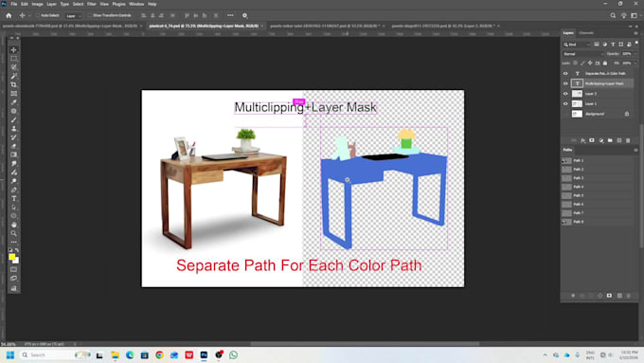Select the Rectangular Marquee tool
Screen dimensions: 644x363
tap(13, 59)
